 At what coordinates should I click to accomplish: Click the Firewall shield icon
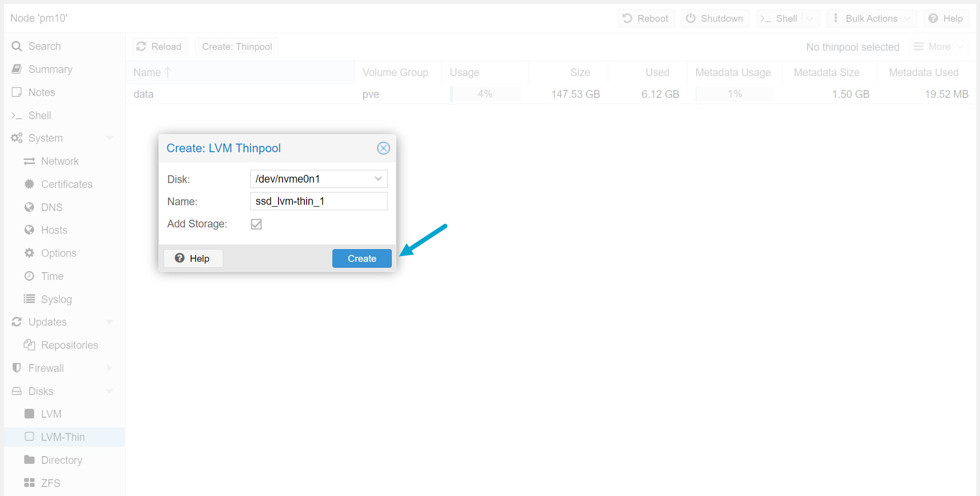tap(17, 368)
